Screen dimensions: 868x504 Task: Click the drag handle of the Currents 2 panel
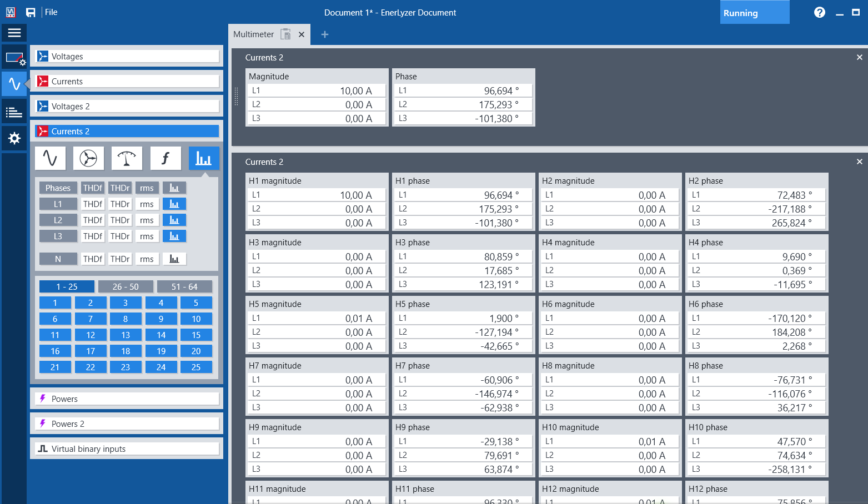point(236,97)
